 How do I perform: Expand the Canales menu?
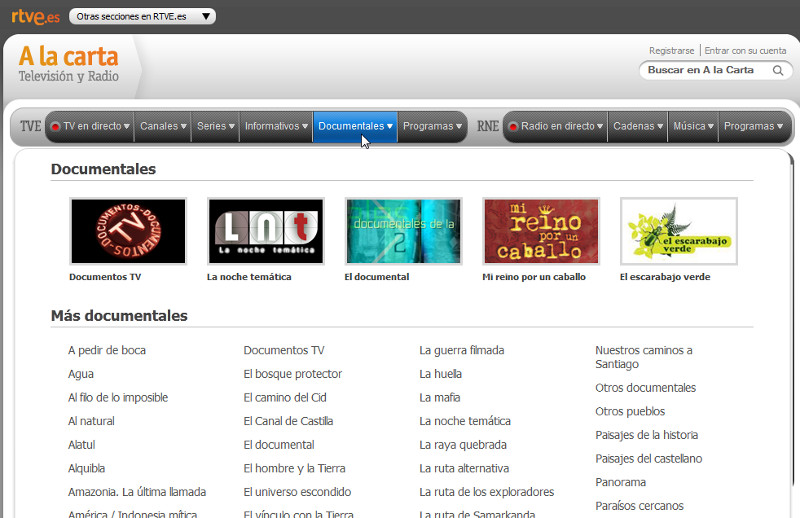pyautogui.click(x=163, y=126)
